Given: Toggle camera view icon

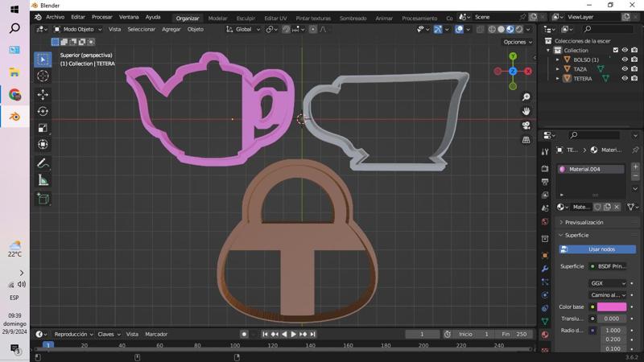Looking at the screenshot, I should (x=526, y=125).
